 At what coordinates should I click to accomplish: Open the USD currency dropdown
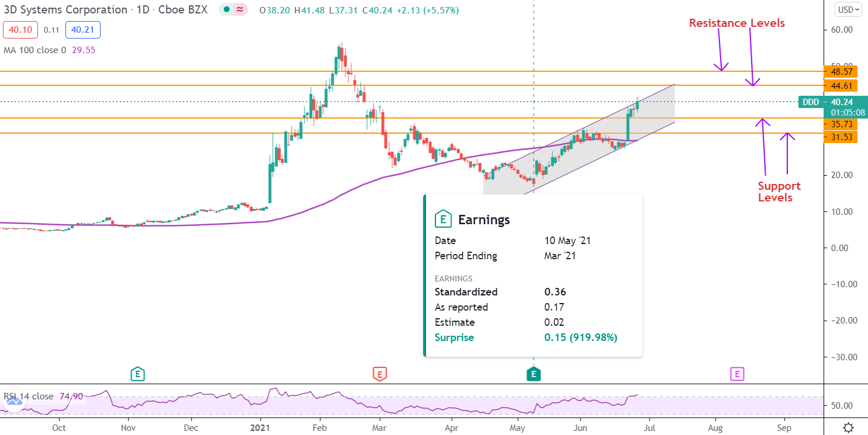[x=848, y=9]
